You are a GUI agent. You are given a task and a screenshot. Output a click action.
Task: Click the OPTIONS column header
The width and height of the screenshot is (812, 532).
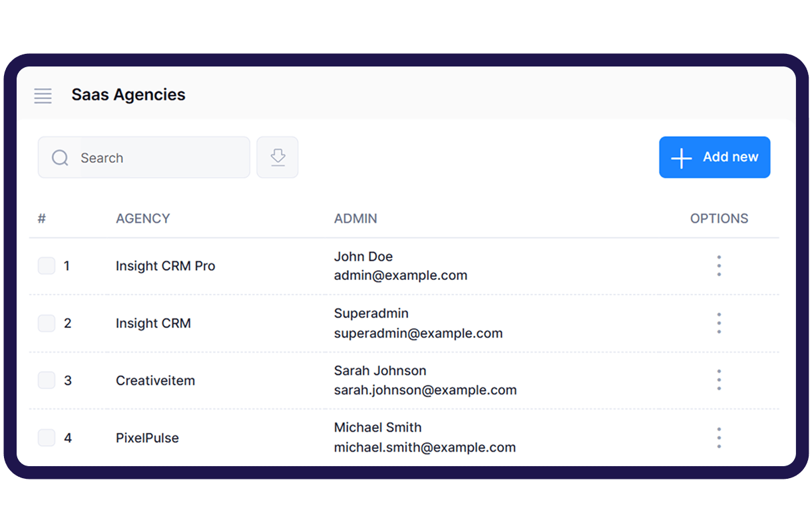tap(719, 218)
